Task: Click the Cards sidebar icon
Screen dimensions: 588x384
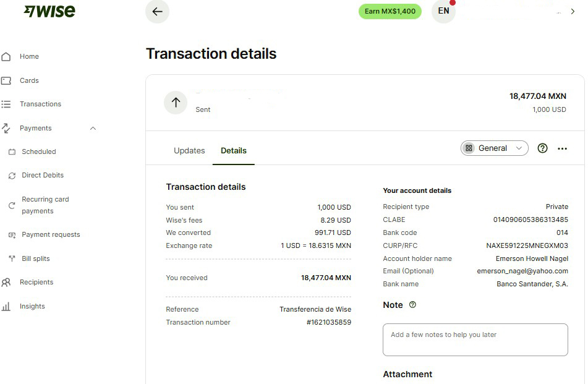Action: pyautogui.click(x=6, y=80)
